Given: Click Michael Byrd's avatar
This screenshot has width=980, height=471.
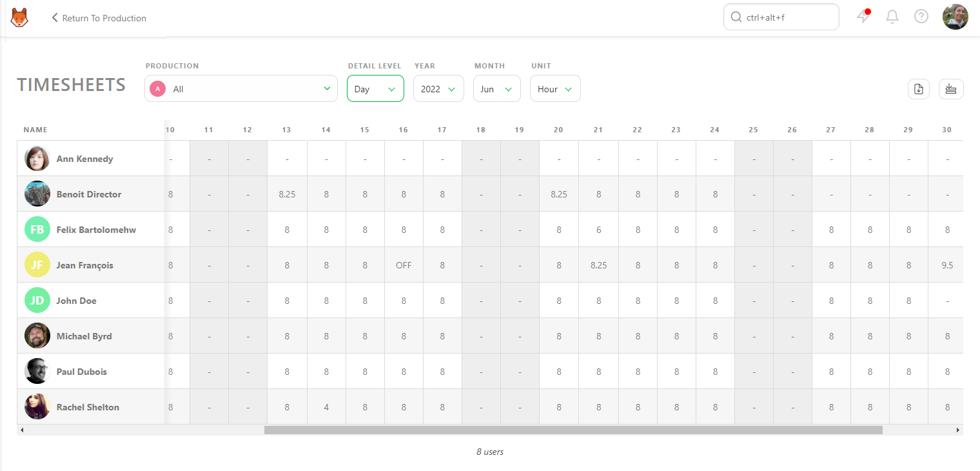Looking at the screenshot, I should click(x=37, y=336).
